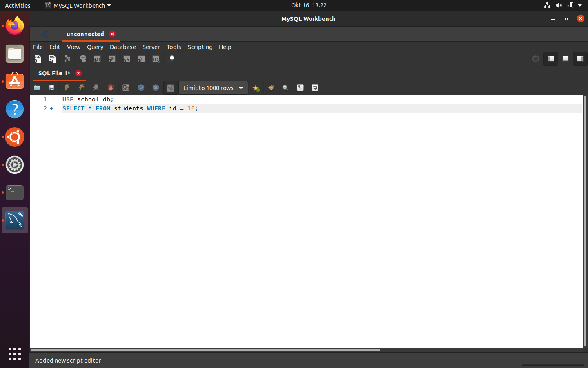Open the search table data icon
This screenshot has width=588, height=368.
click(x=156, y=59)
